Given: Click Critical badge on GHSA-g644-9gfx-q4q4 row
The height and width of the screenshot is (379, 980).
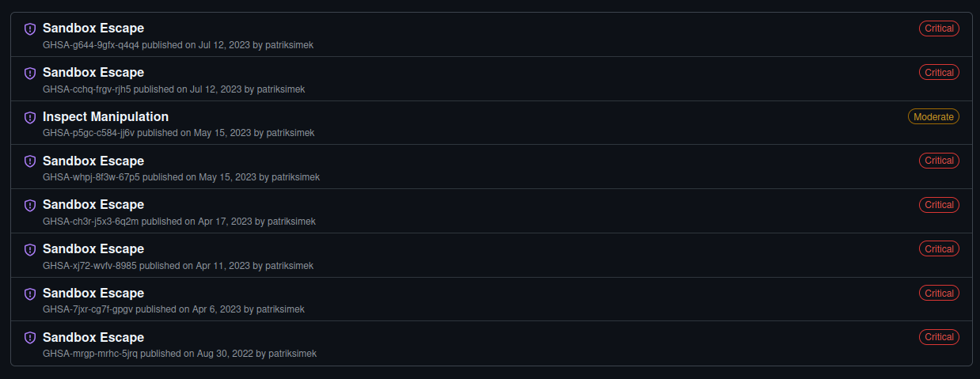Looking at the screenshot, I should click(939, 28).
